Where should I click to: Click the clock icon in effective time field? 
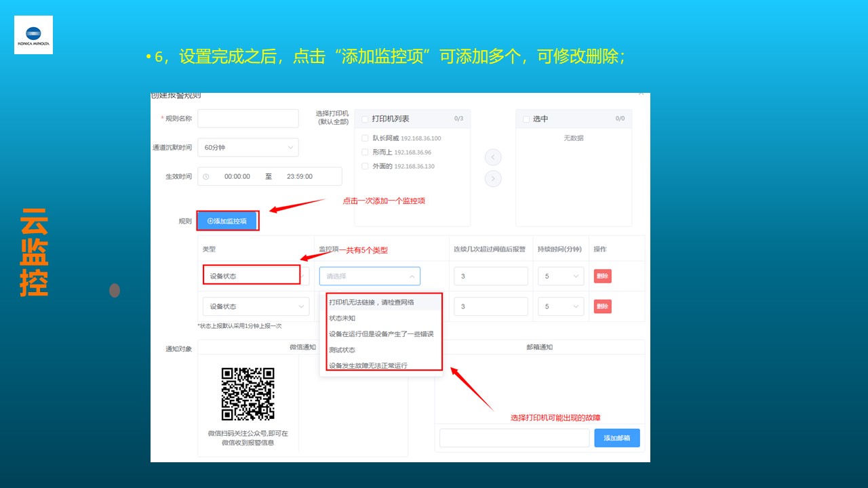[206, 177]
